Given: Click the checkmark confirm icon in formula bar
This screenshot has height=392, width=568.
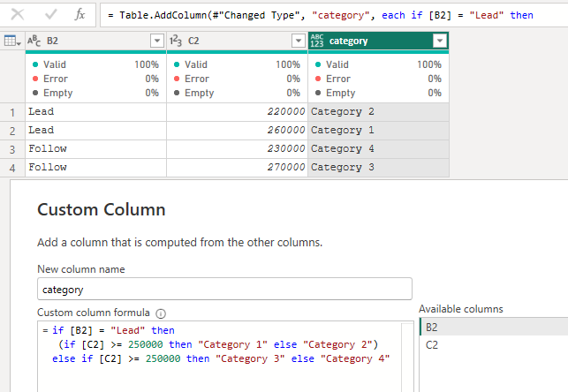Looking at the screenshot, I should coord(50,14).
